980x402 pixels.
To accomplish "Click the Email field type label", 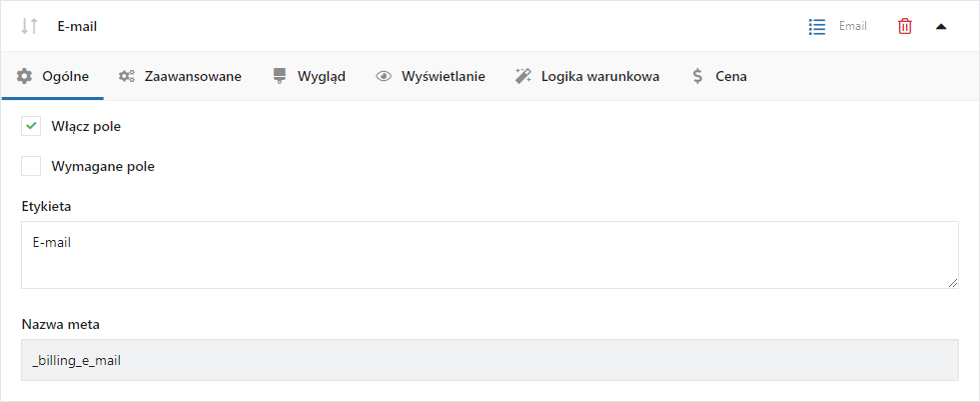I will coord(852,26).
